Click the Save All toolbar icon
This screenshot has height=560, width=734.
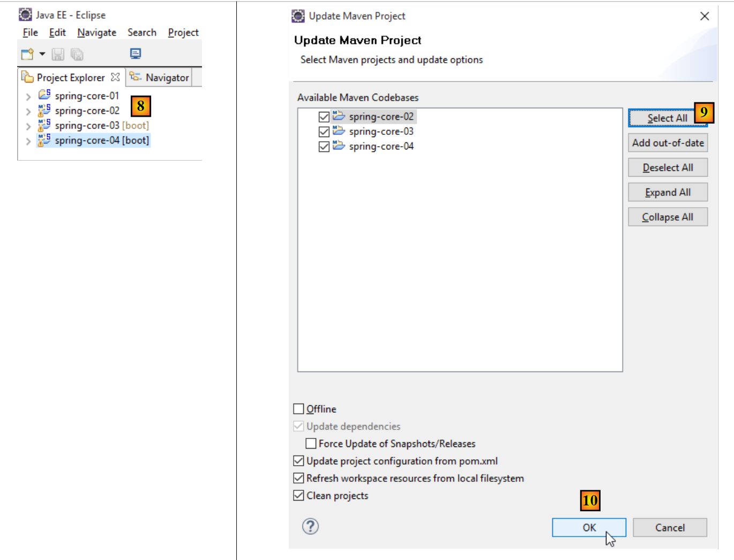click(x=77, y=54)
